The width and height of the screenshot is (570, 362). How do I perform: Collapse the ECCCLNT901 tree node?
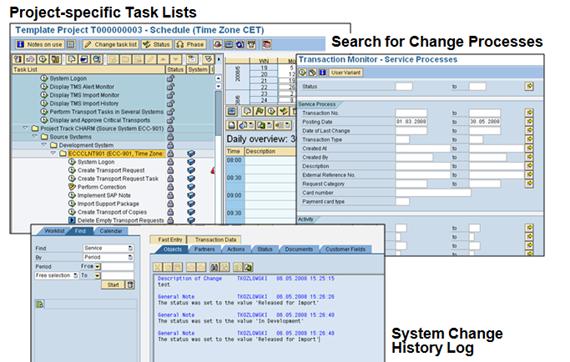(x=53, y=153)
